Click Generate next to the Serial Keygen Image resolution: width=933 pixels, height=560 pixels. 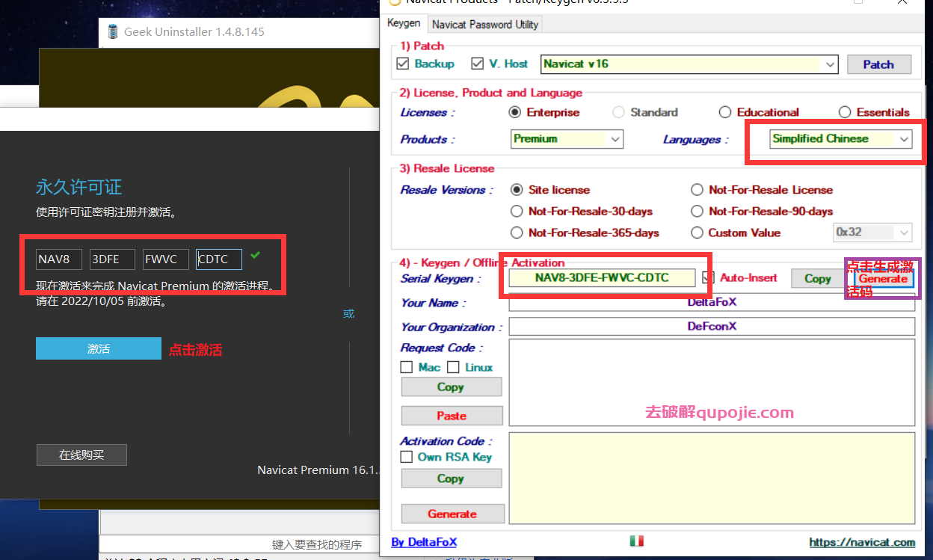click(883, 278)
